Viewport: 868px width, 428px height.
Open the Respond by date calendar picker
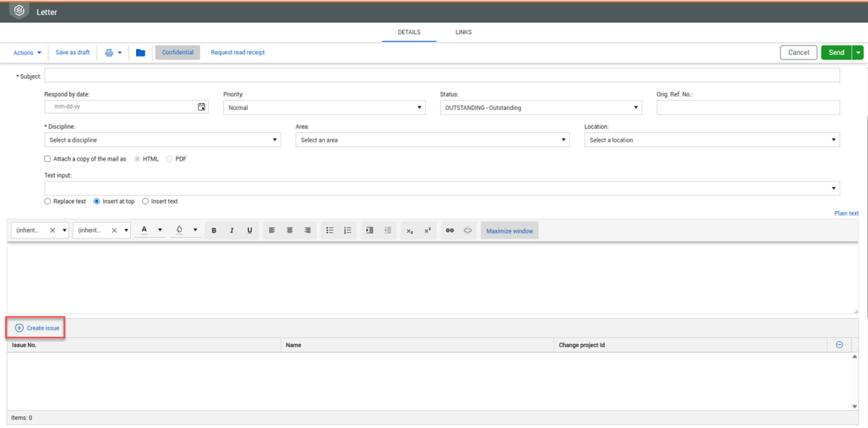point(202,107)
